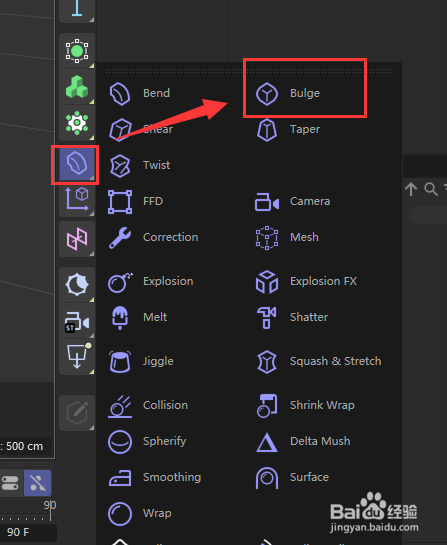Image resolution: width=447 pixels, height=545 pixels.
Task: Pick the Shrink Wrap icon
Action: (267, 405)
